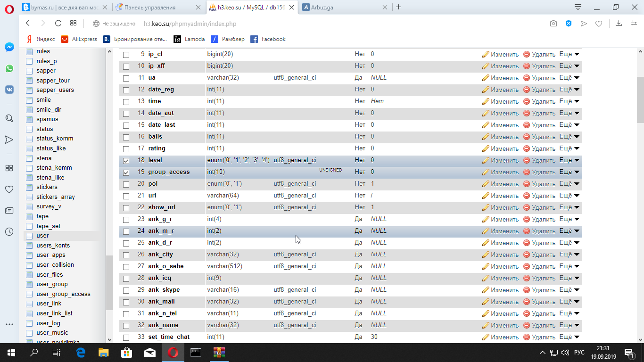The image size is (644, 362).
Task: Launch Opera from the Windows taskbar
Action: tap(173, 352)
